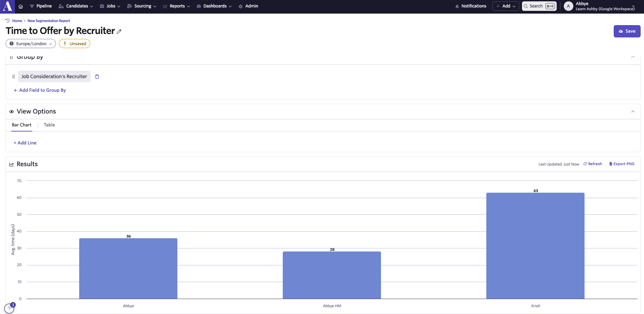Open the account switcher chevron by Abbye
This screenshot has height=314, width=644.
[633, 6]
